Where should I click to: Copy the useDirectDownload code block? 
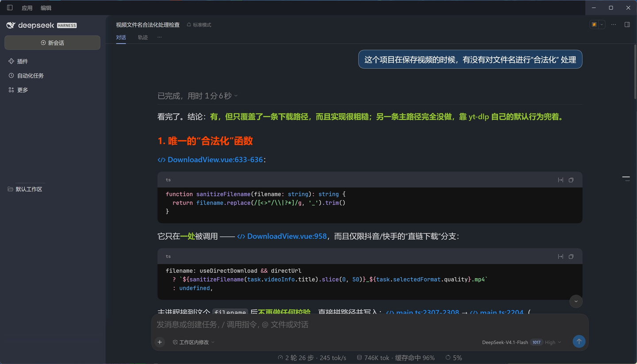point(571,257)
